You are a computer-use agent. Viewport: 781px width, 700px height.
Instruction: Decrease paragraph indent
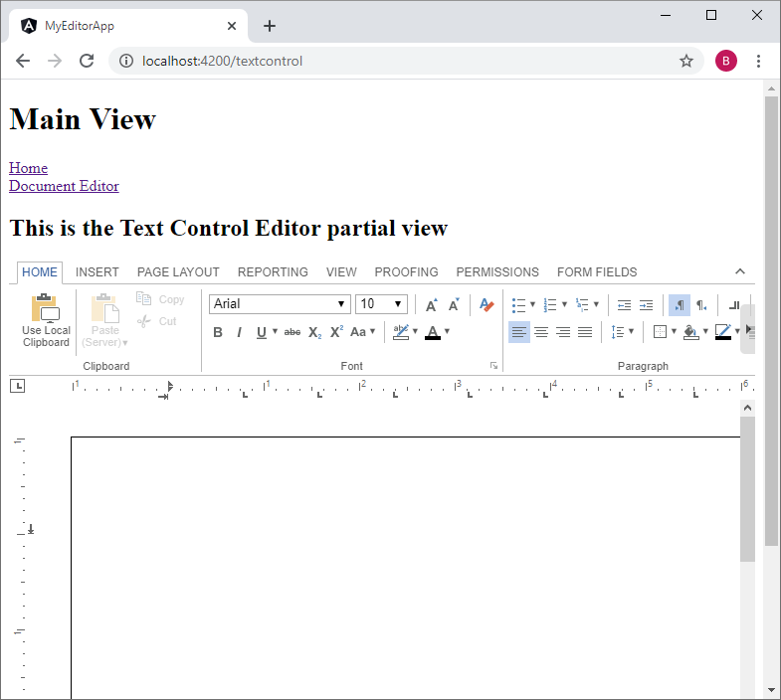(x=624, y=305)
